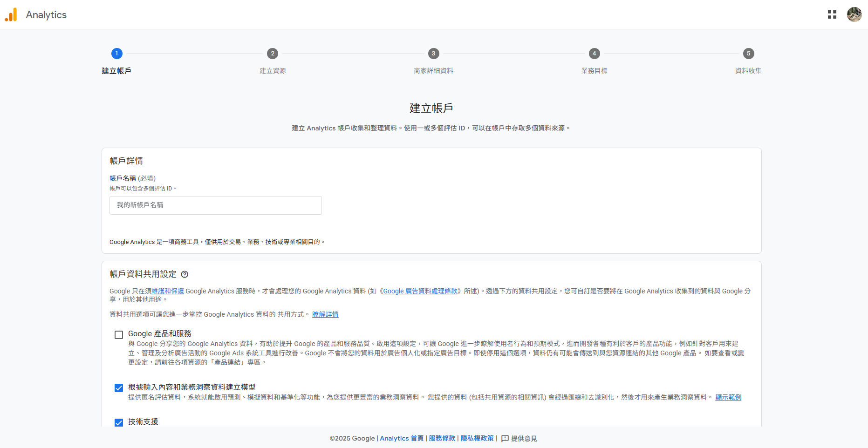Click the Google Analytics logo icon
Screen dimensions: 868x448
point(11,14)
